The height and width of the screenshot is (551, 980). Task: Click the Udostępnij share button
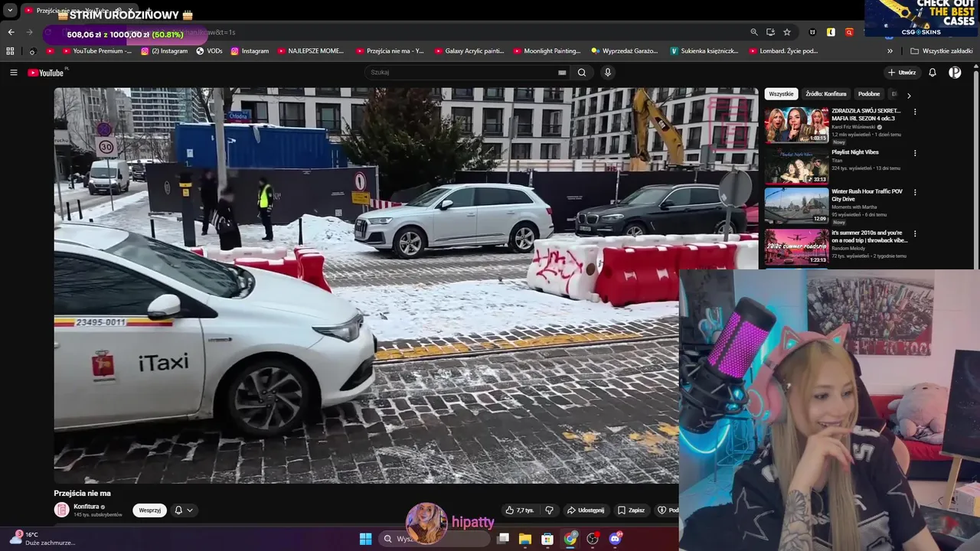click(x=585, y=510)
